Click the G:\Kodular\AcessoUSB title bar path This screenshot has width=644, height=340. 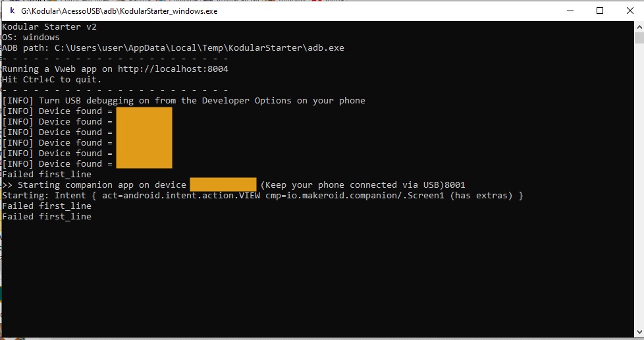[x=119, y=11]
